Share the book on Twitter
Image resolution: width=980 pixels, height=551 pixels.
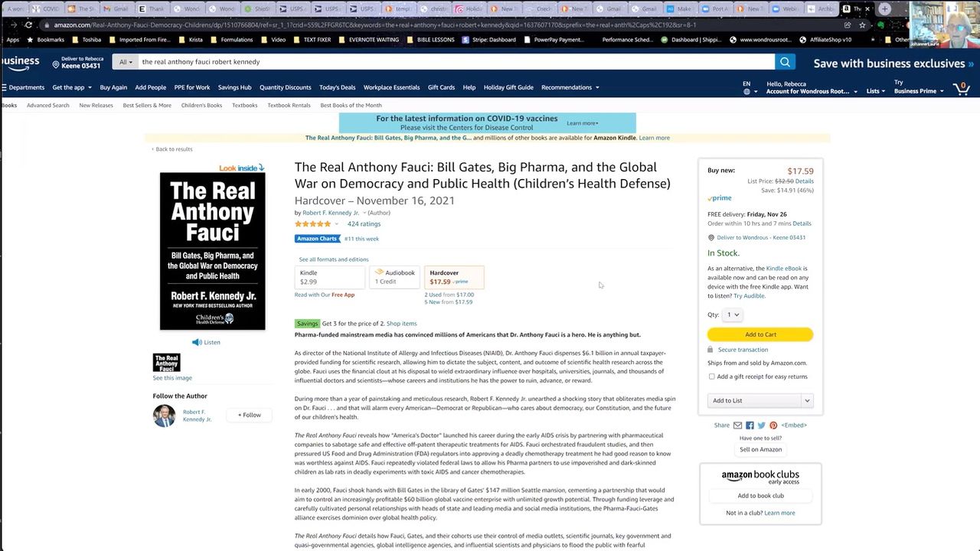point(761,425)
